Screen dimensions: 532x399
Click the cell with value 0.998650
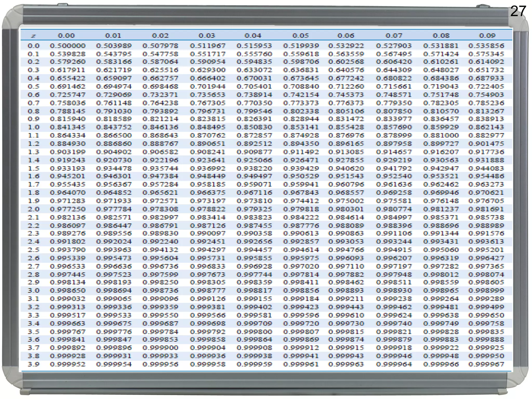click(68, 290)
